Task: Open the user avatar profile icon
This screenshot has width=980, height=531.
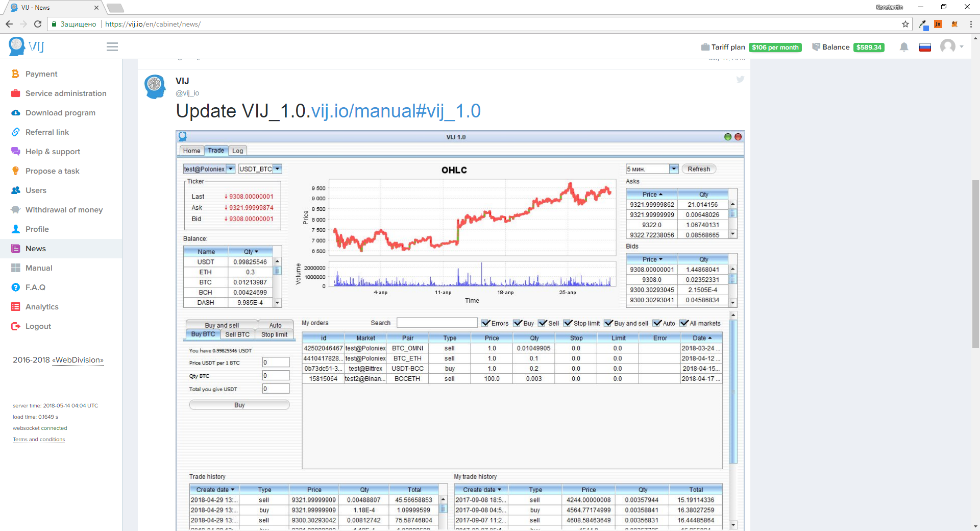Action: [948, 47]
